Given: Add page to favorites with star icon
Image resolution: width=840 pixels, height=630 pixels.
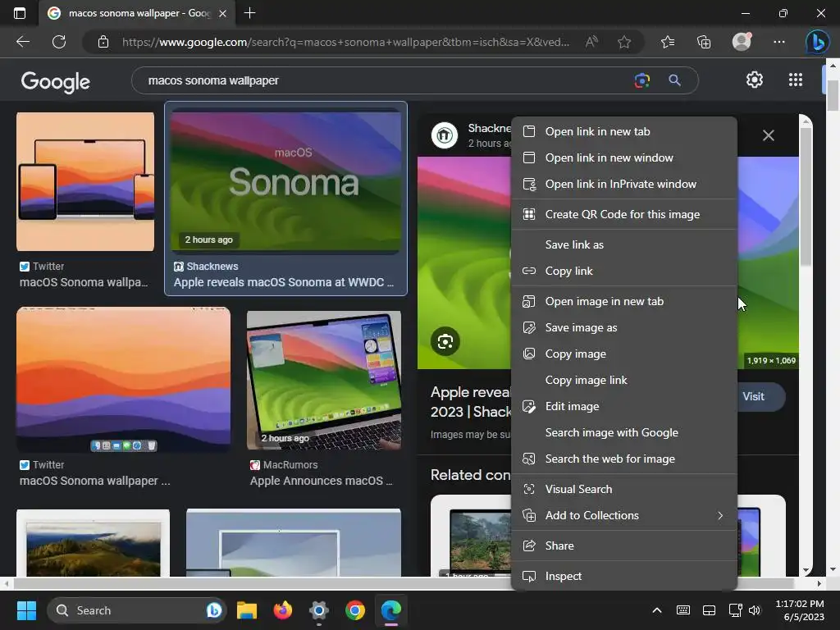Looking at the screenshot, I should (x=624, y=42).
